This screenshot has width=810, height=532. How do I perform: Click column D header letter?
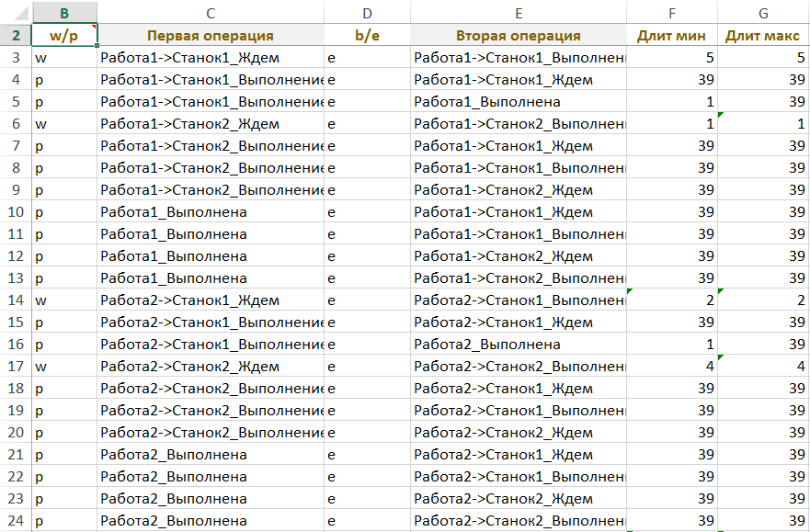coord(368,13)
